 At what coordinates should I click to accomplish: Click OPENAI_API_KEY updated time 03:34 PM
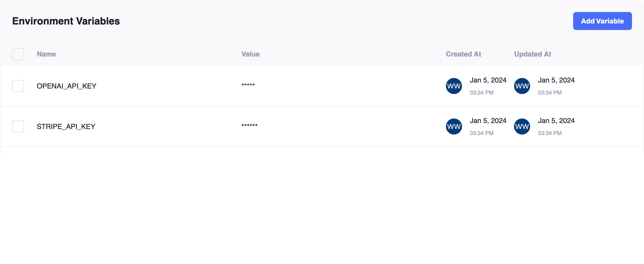(550, 93)
